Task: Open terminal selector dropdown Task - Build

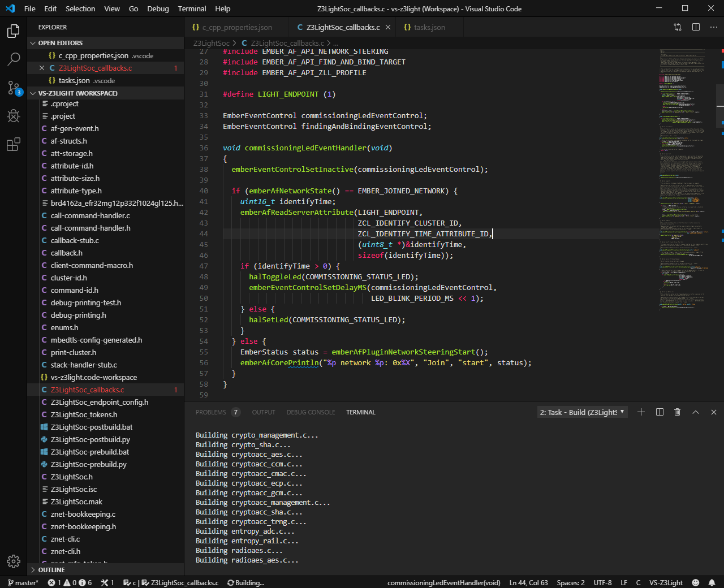Action: pos(582,412)
